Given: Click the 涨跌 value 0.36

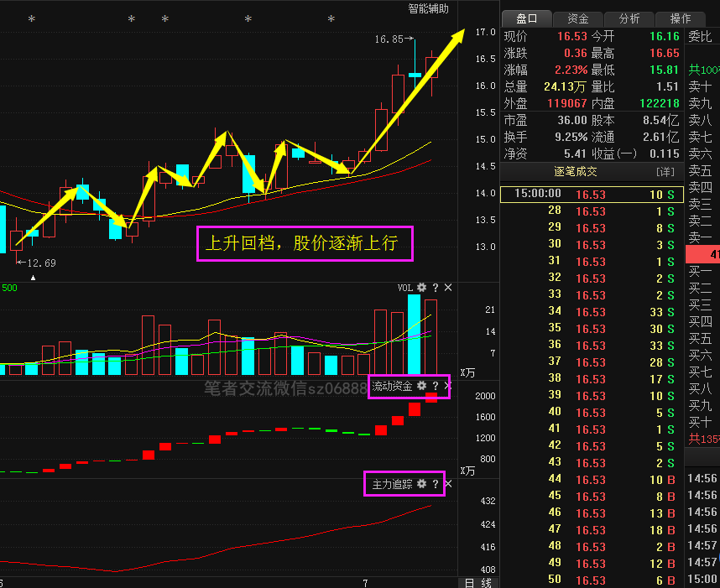Looking at the screenshot, I should click(576, 53).
